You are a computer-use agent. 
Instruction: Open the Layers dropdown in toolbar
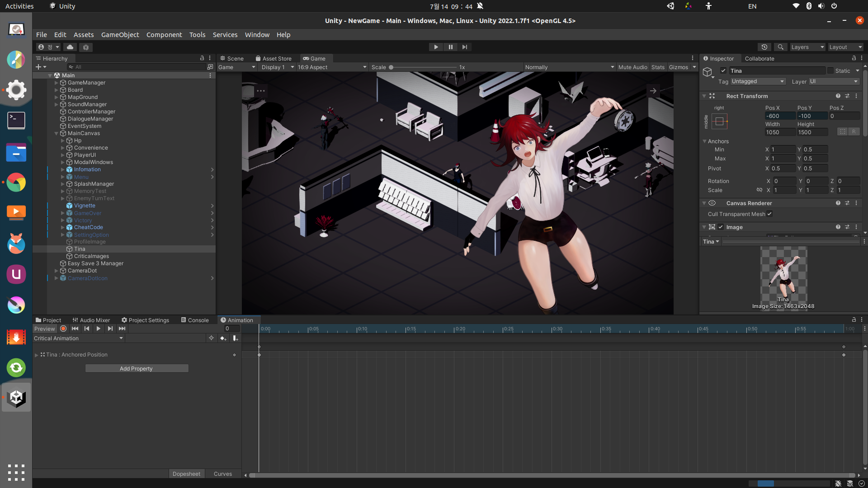pos(807,47)
